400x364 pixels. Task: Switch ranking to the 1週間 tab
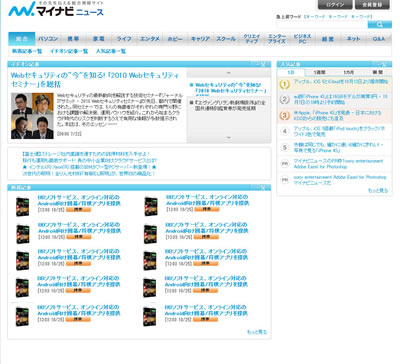[319, 72]
